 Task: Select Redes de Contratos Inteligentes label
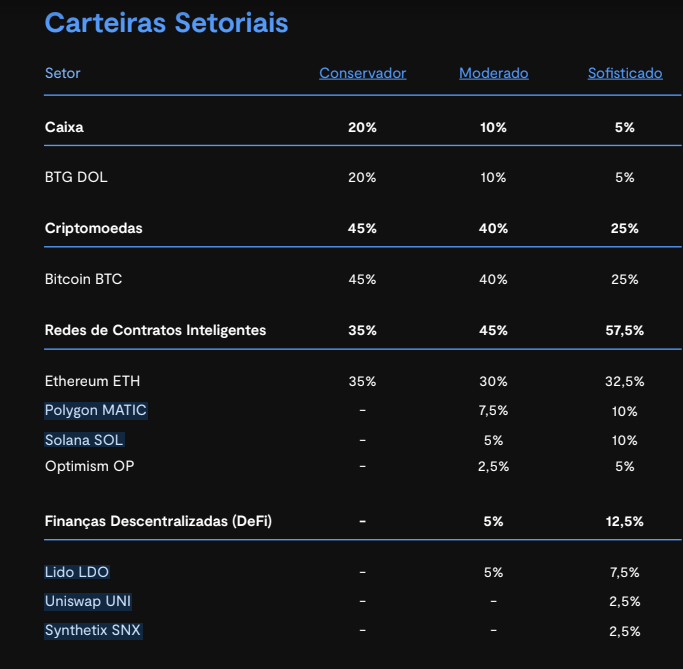(155, 330)
